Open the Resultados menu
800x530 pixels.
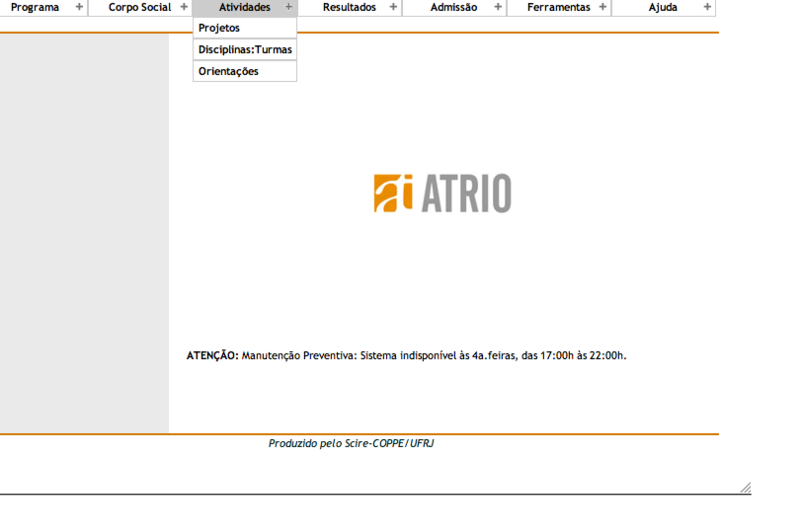pos(349,7)
